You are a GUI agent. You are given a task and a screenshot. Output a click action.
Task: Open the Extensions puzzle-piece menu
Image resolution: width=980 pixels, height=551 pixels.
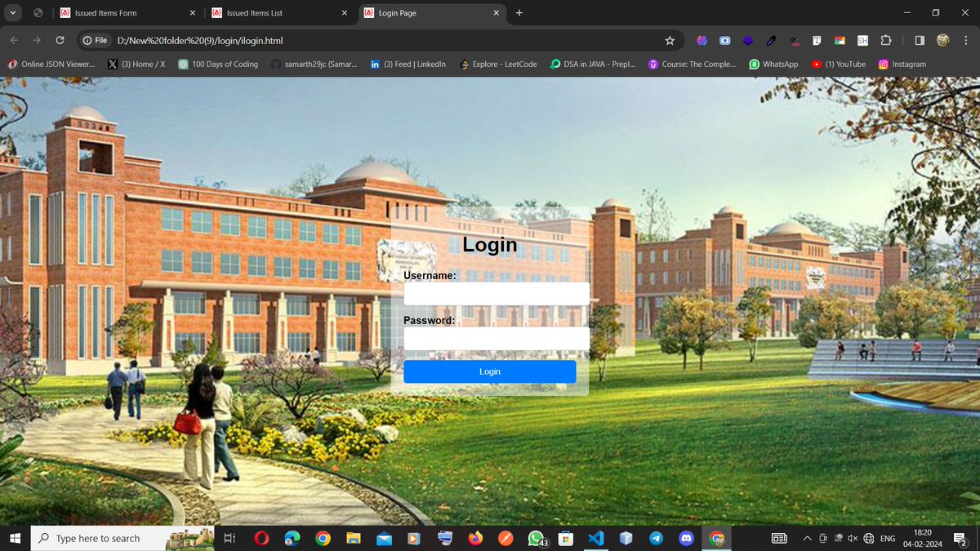[885, 40]
